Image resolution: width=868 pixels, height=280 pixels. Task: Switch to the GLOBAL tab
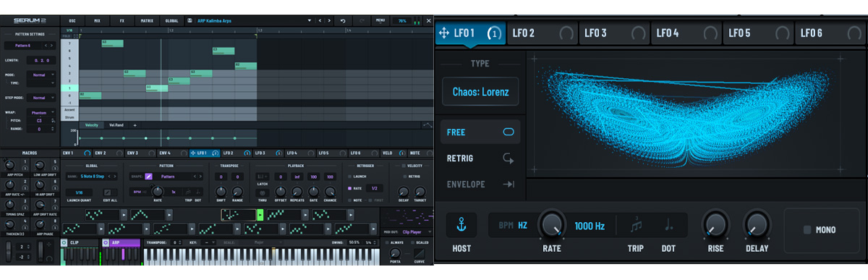[x=171, y=21]
